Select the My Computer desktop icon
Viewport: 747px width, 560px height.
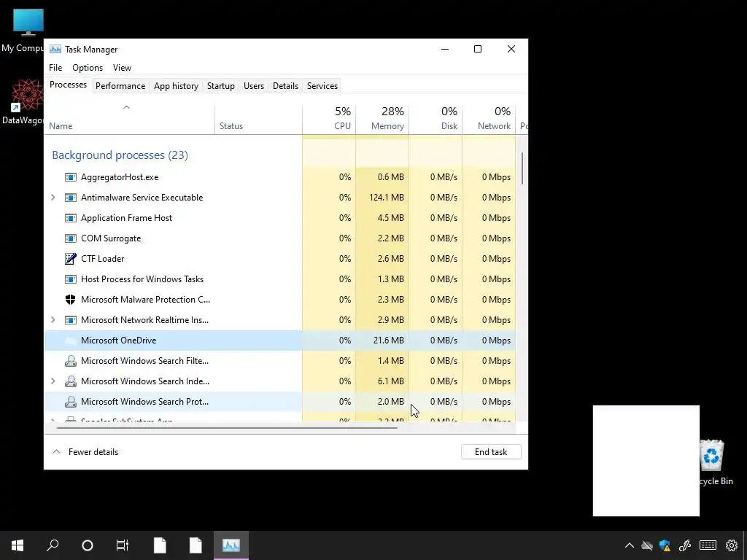point(23,31)
